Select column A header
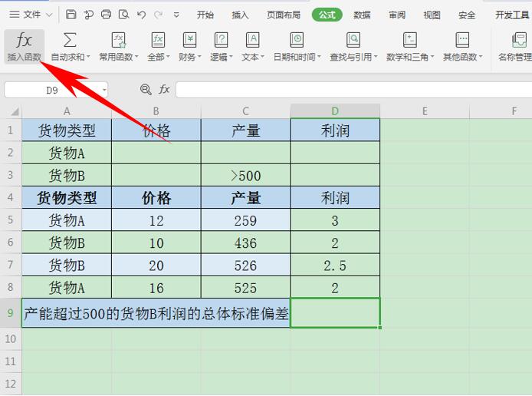The image size is (532, 396). [67, 111]
